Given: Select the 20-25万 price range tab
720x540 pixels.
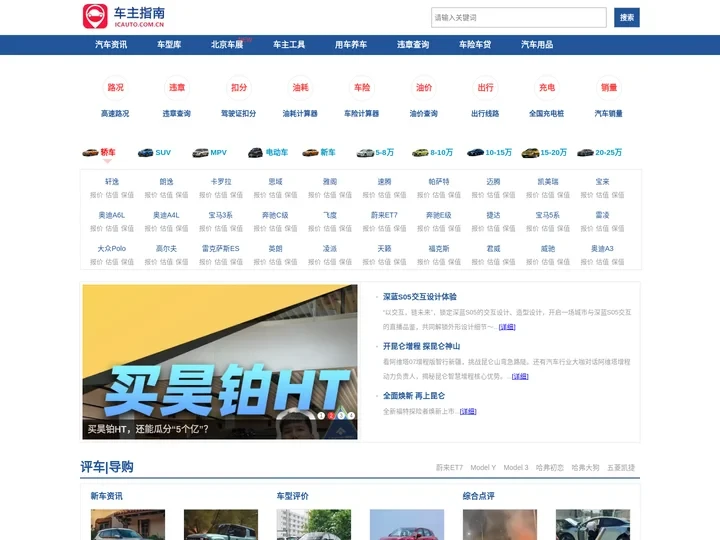Looking at the screenshot, I should [599, 152].
